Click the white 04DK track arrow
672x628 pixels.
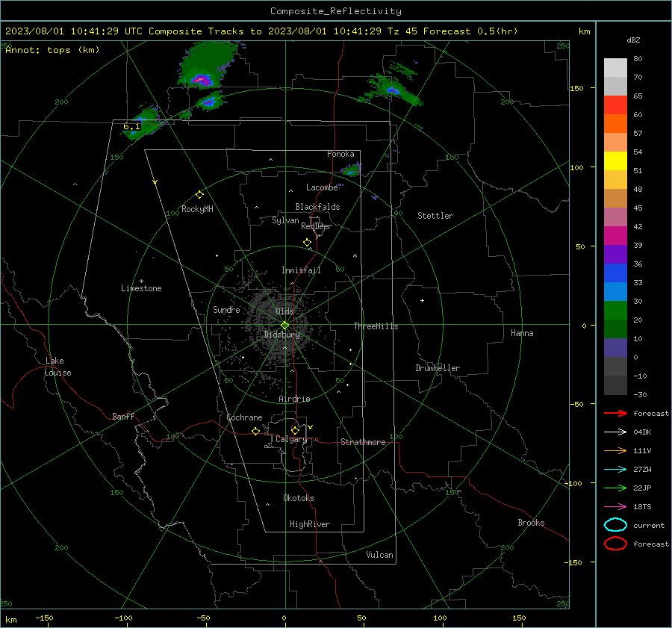click(615, 432)
